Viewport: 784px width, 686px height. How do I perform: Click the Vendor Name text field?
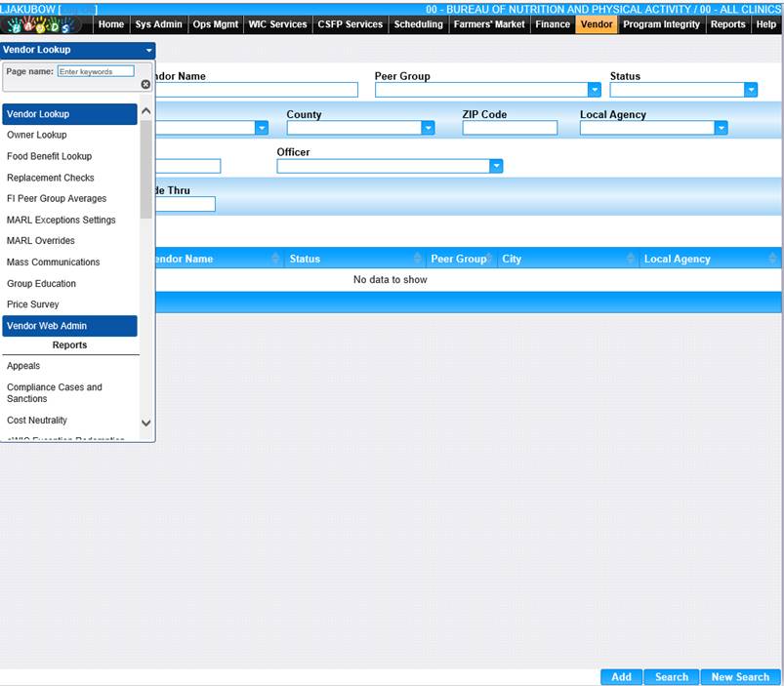257,90
